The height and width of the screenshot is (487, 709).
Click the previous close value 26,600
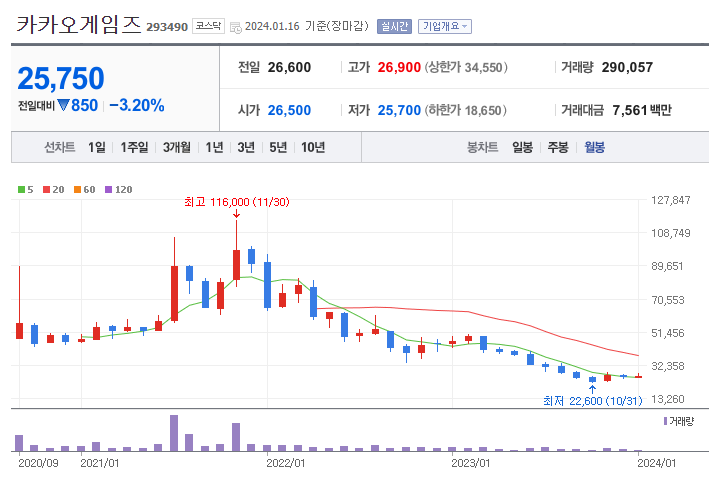tap(289, 67)
